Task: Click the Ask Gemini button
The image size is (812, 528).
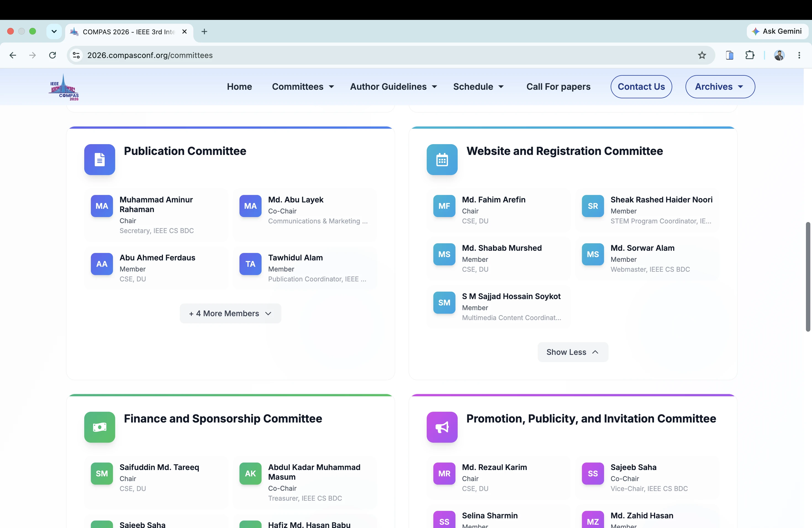Action: (x=777, y=31)
